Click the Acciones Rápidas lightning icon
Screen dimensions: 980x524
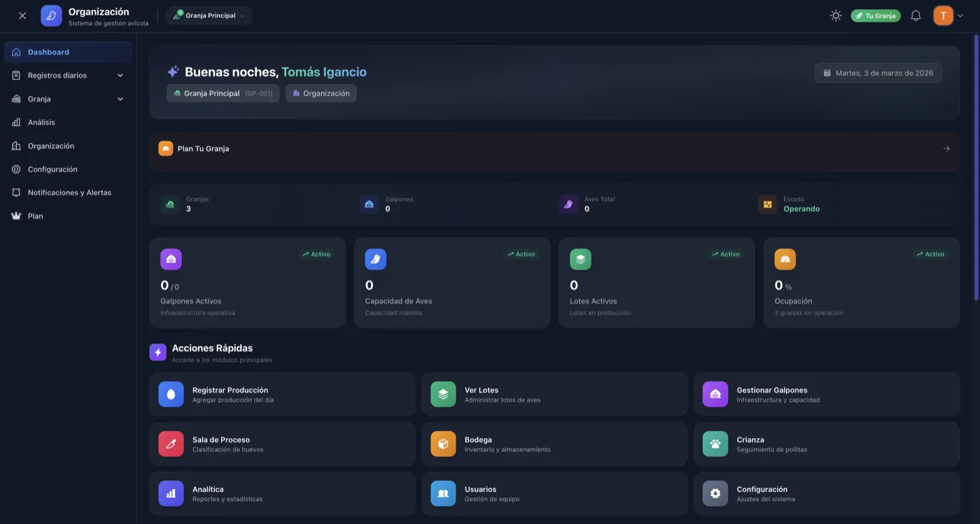158,353
